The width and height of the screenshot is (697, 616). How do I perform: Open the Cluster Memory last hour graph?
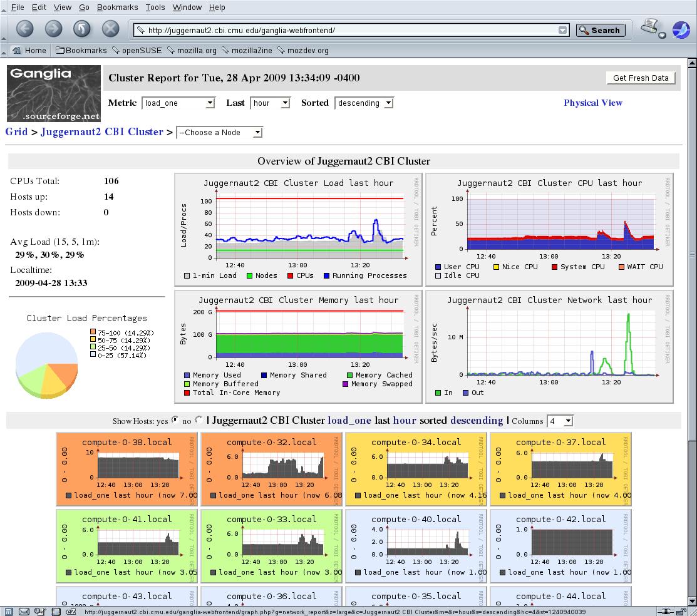pos(298,347)
